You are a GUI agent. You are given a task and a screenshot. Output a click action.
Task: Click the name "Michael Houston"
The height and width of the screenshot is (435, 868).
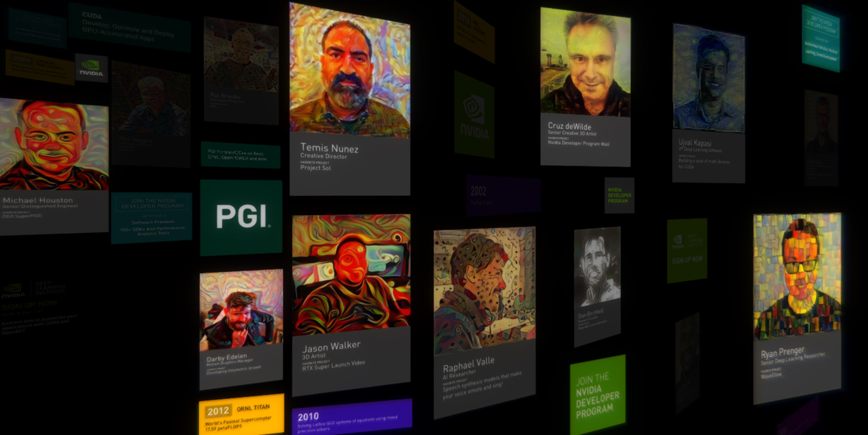pyautogui.click(x=38, y=200)
